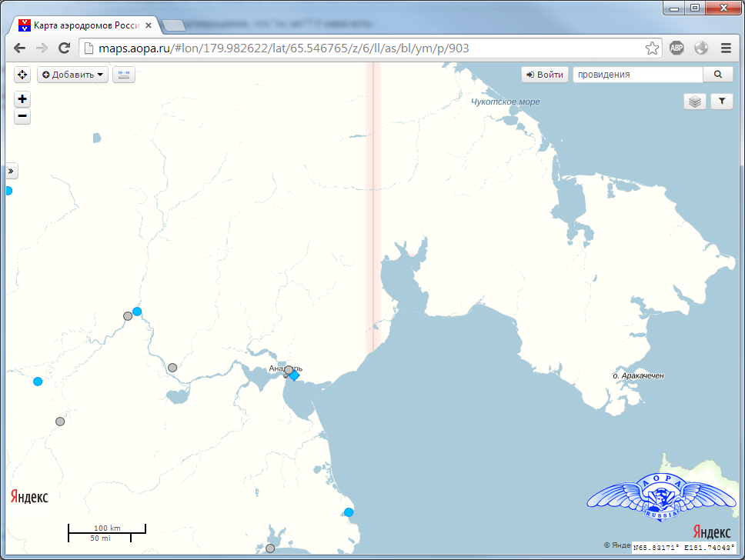This screenshot has width=745, height=560.
Task: Zoom in with the plus button
Action: [22, 99]
